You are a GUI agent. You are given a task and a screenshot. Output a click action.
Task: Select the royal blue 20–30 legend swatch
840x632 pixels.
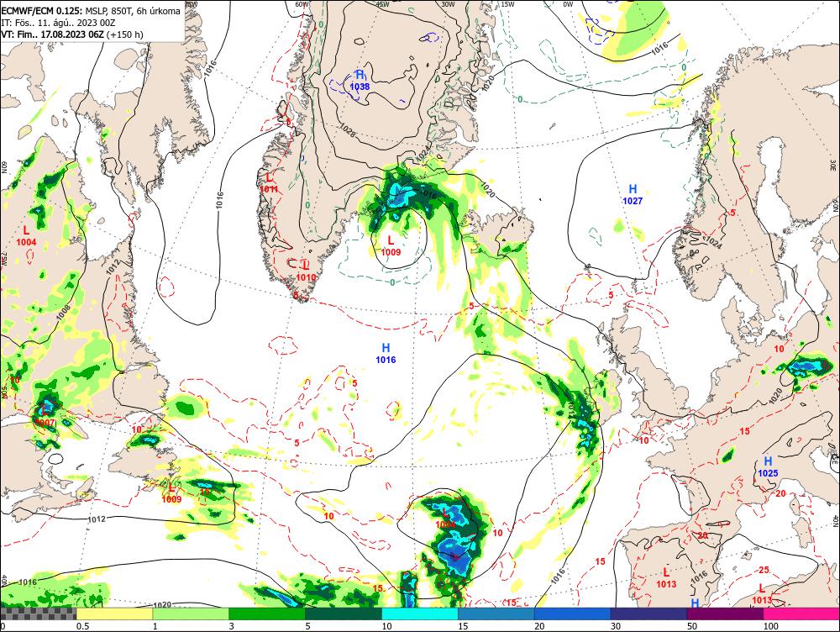tap(573, 614)
